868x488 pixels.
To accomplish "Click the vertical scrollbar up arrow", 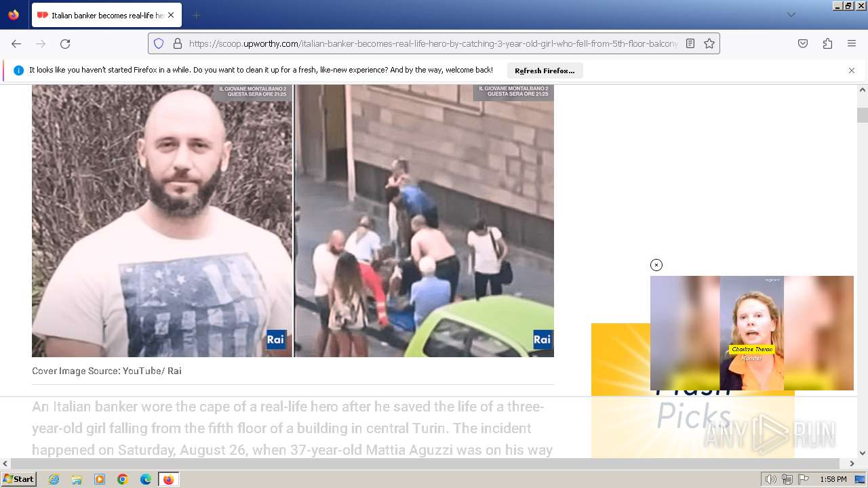I will 863,89.
